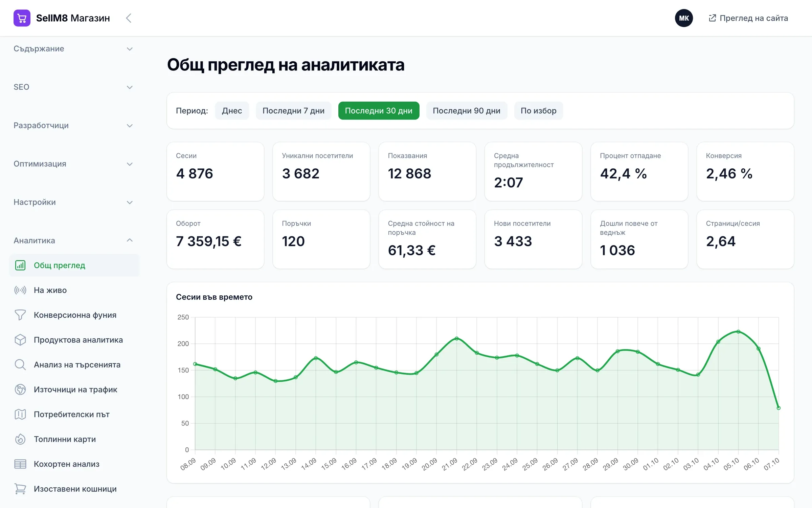Open Анализ на търсенията page

point(74,365)
